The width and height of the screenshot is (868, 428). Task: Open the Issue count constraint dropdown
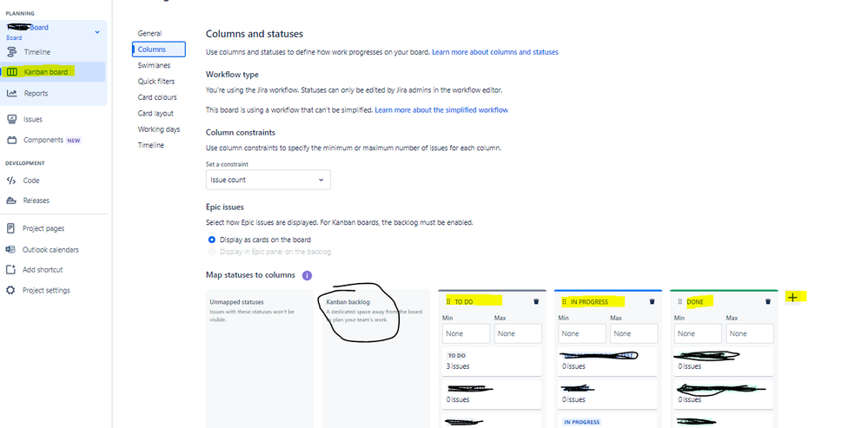coord(268,180)
